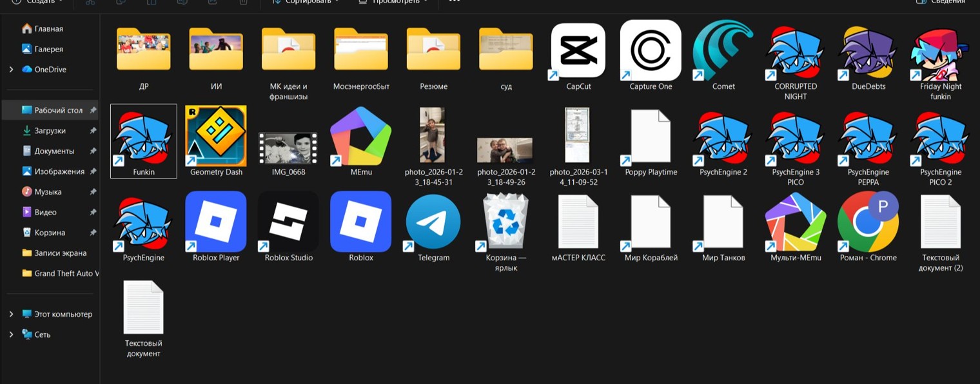Select the Резюме folder
Image resolution: width=980 pixels, height=384 pixels.
point(433,58)
